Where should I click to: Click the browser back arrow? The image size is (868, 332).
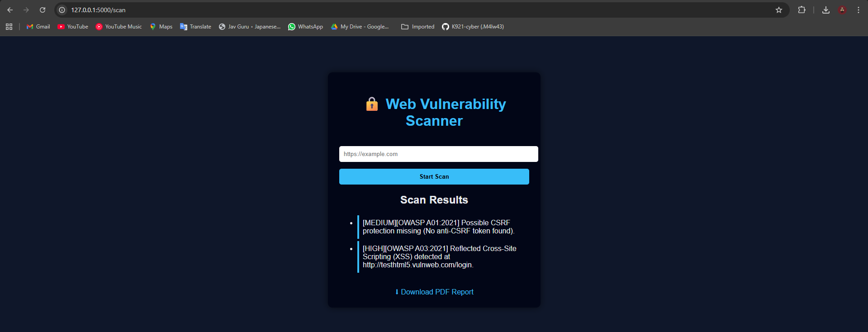(10, 10)
